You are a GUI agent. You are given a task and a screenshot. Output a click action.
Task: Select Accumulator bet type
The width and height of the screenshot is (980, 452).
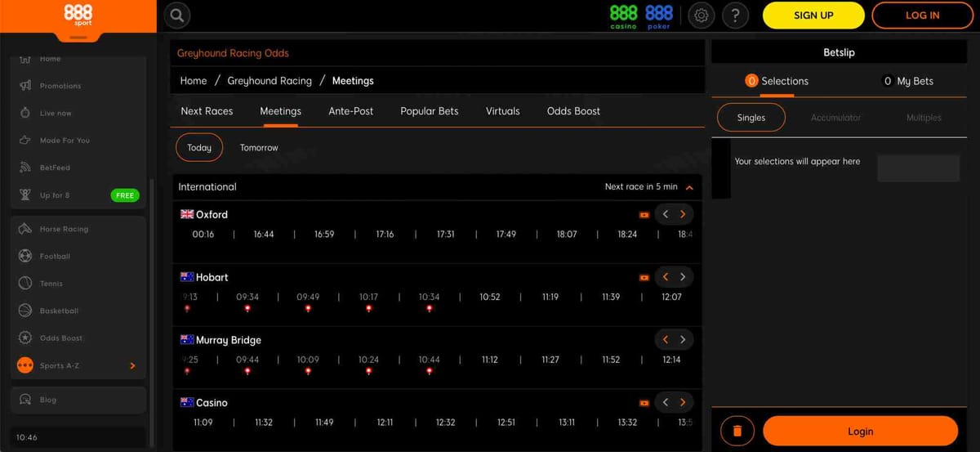click(835, 118)
